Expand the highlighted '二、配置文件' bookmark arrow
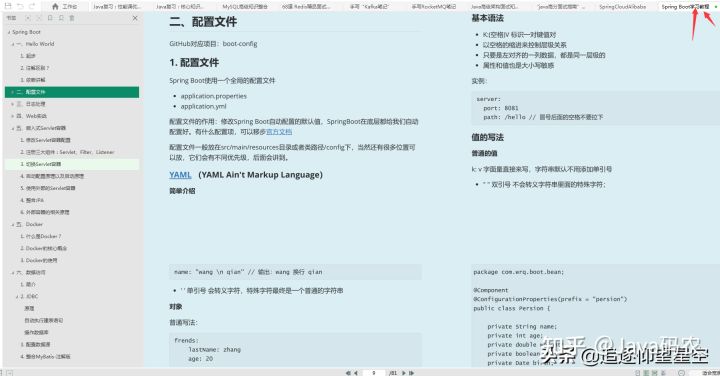The height and width of the screenshot is (376, 720). click(13, 92)
